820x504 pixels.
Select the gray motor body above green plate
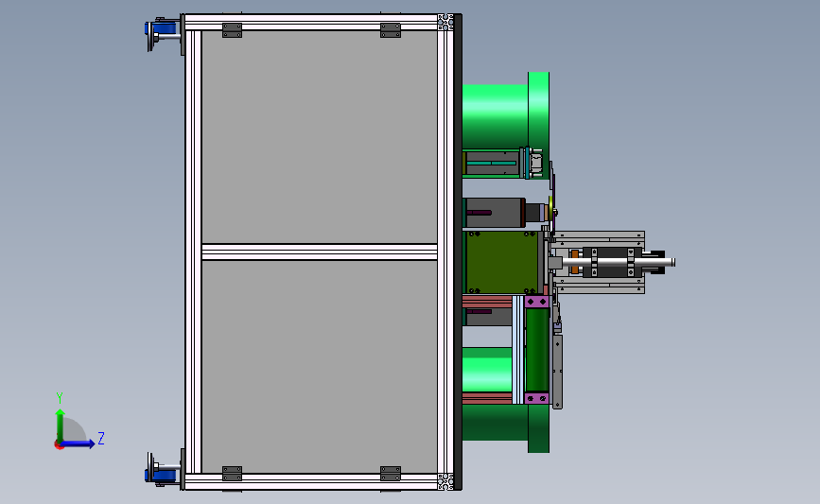496,213
